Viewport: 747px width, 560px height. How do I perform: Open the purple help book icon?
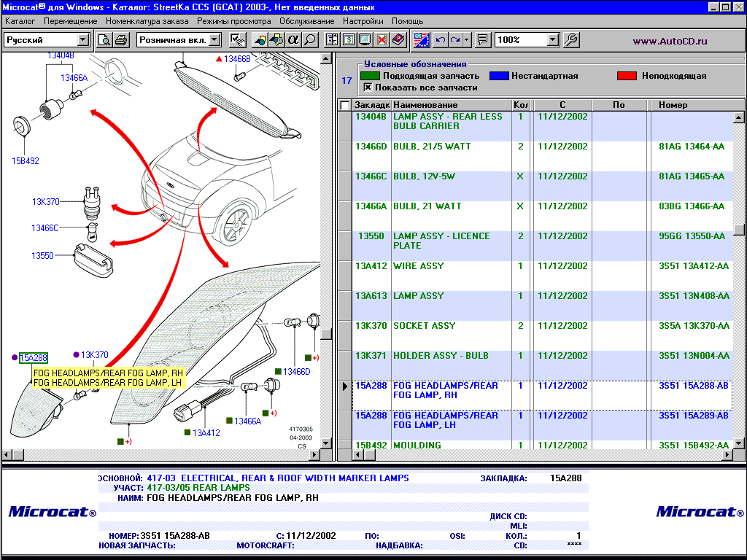click(x=398, y=40)
